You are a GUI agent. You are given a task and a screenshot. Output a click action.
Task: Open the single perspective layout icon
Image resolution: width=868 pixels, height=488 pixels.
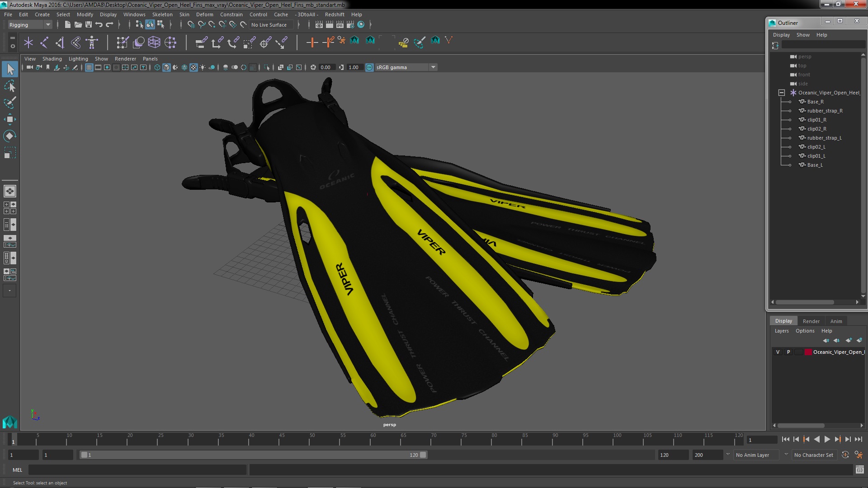click(10, 191)
